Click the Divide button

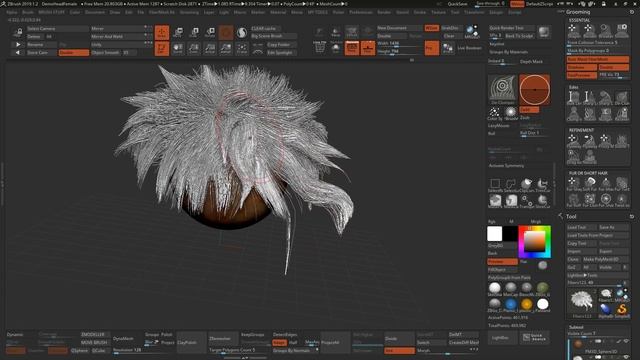point(399,338)
